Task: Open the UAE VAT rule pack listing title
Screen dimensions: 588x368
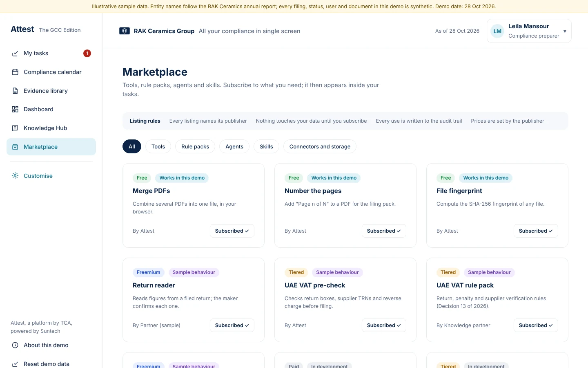Action: click(x=465, y=285)
